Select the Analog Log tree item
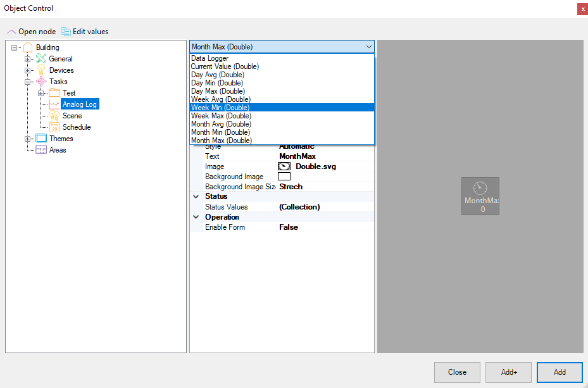The image size is (588, 388). (x=80, y=104)
